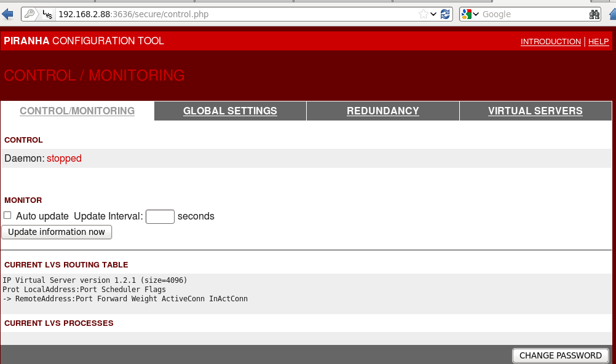This screenshot has height=364, width=616.
Task: Click CURRENT LVS PROCESSES heading
Action: [x=59, y=323]
